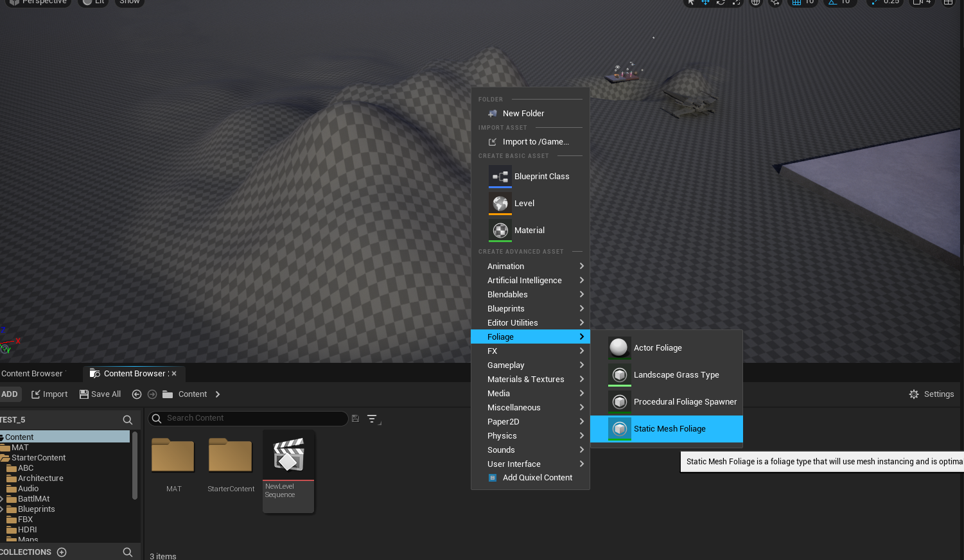Expand the Artificial Intelligence submenu
The width and height of the screenshot is (964, 560).
(530, 280)
